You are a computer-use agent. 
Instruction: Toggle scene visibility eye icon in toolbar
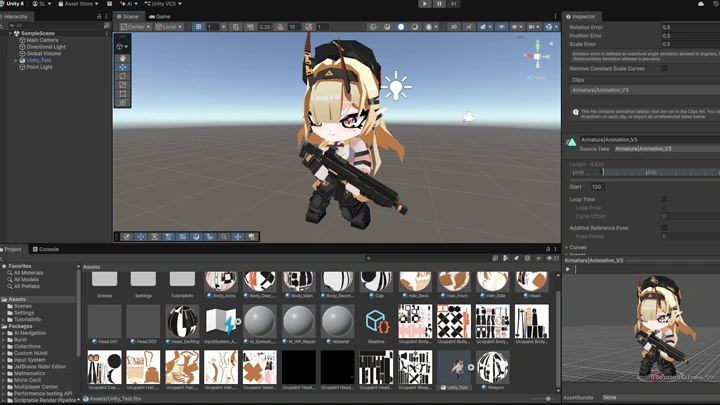point(501,27)
